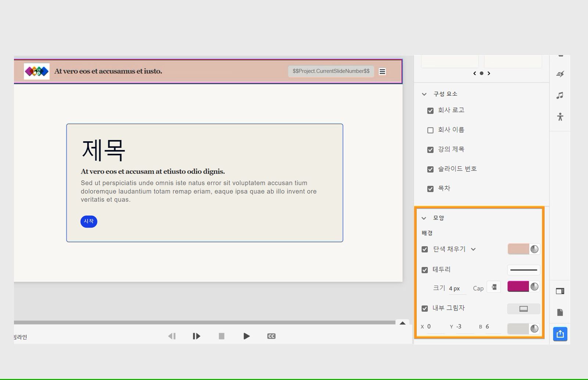Click the next slide arrow in preview carousel
Screen dimensions: 588x380
coord(489,73)
